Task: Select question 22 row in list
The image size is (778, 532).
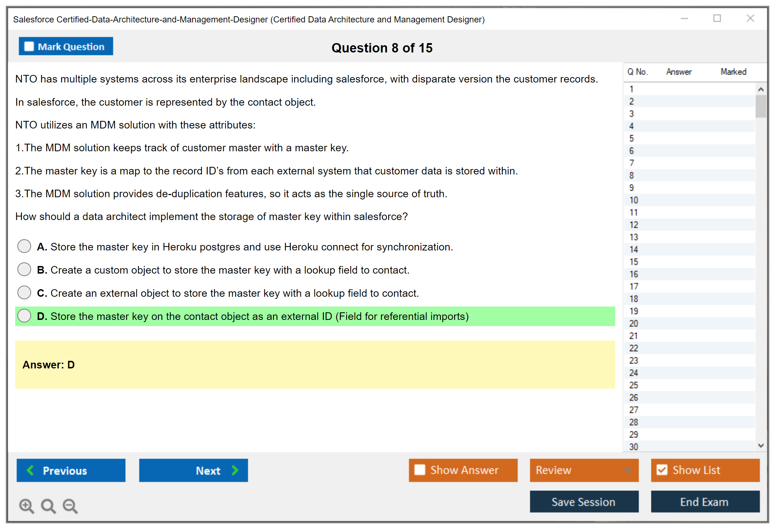Action: [634, 348]
